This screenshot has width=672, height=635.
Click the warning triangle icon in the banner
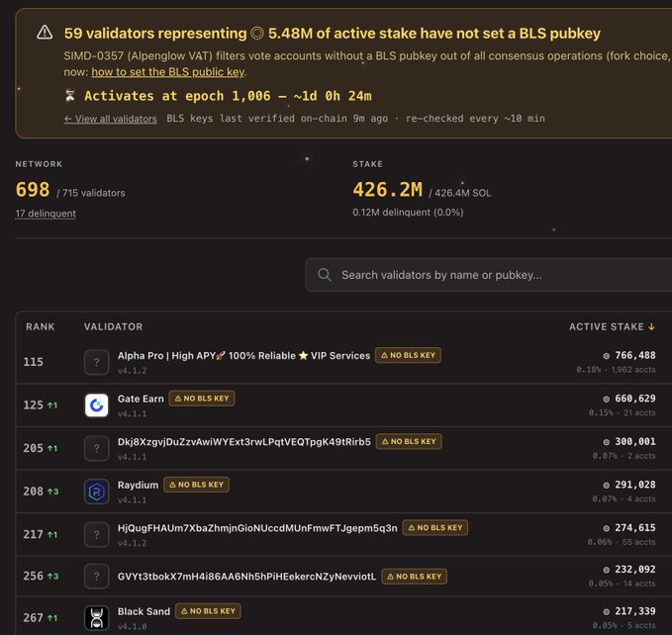[x=45, y=33]
